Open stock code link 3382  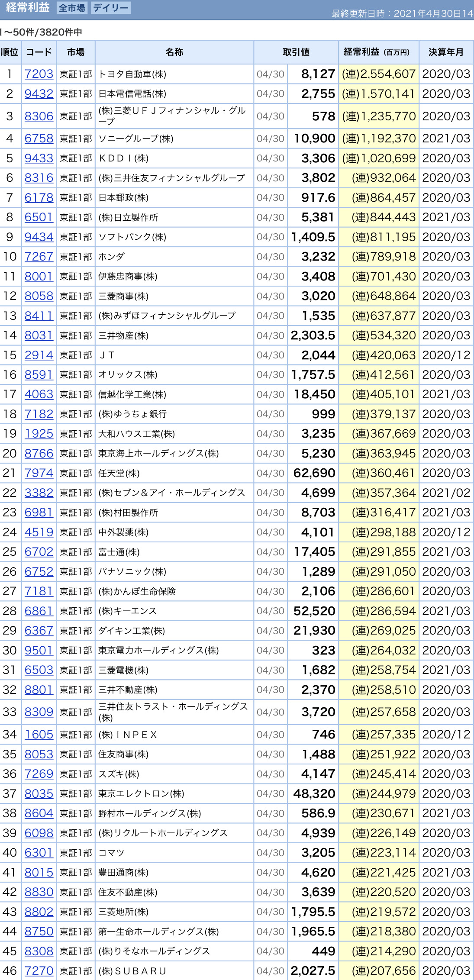(39, 493)
